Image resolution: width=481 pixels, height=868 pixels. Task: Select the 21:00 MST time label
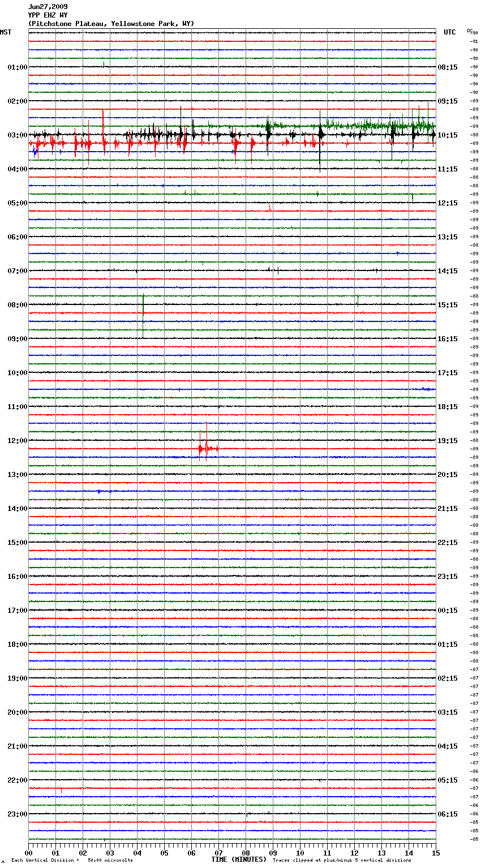pyautogui.click(x=18, y=746)
